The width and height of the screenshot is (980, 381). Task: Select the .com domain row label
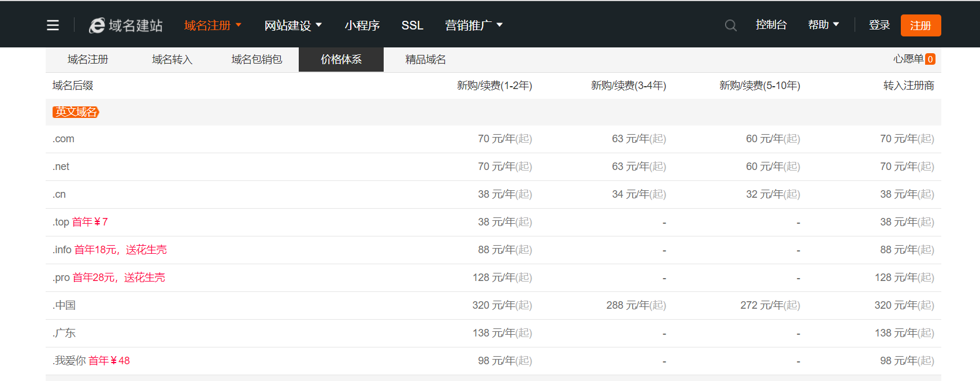(x=64, y=139)
